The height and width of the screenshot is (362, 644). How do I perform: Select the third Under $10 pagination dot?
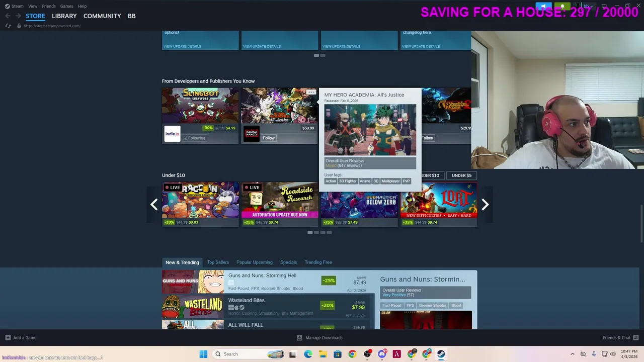[x=323, y=232]
